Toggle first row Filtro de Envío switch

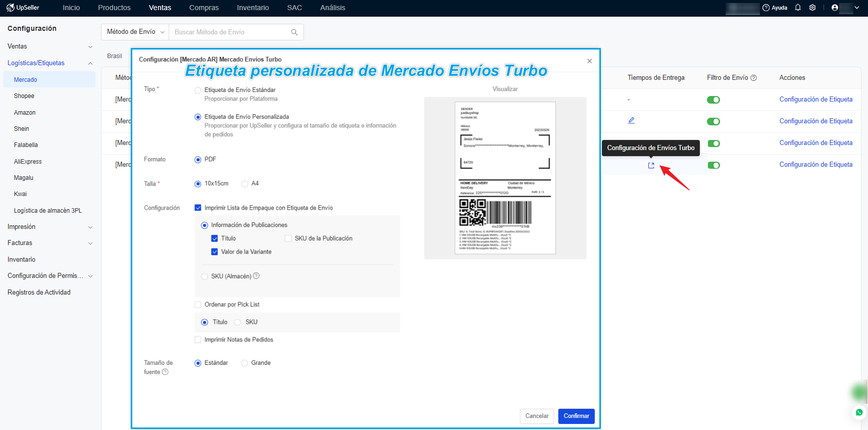point(713,100)
